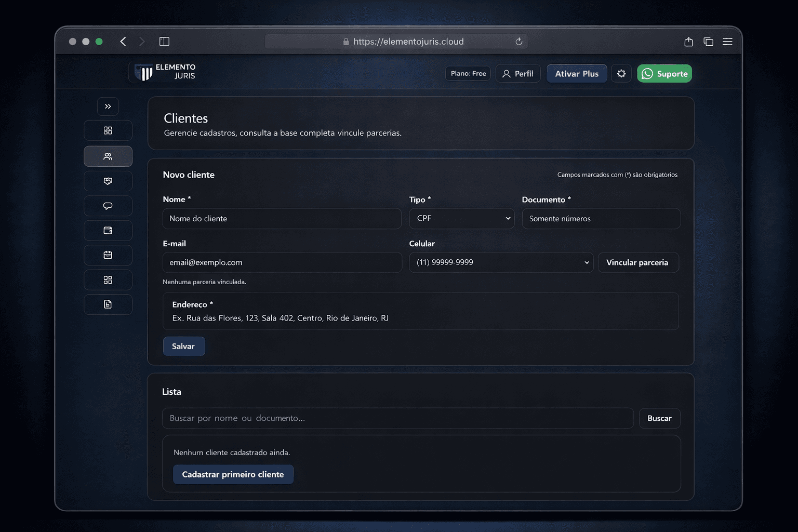798x532 pixels.
Task: Open partnerships via the handshake sidebar icon
Action: click(x=108, y=181)
